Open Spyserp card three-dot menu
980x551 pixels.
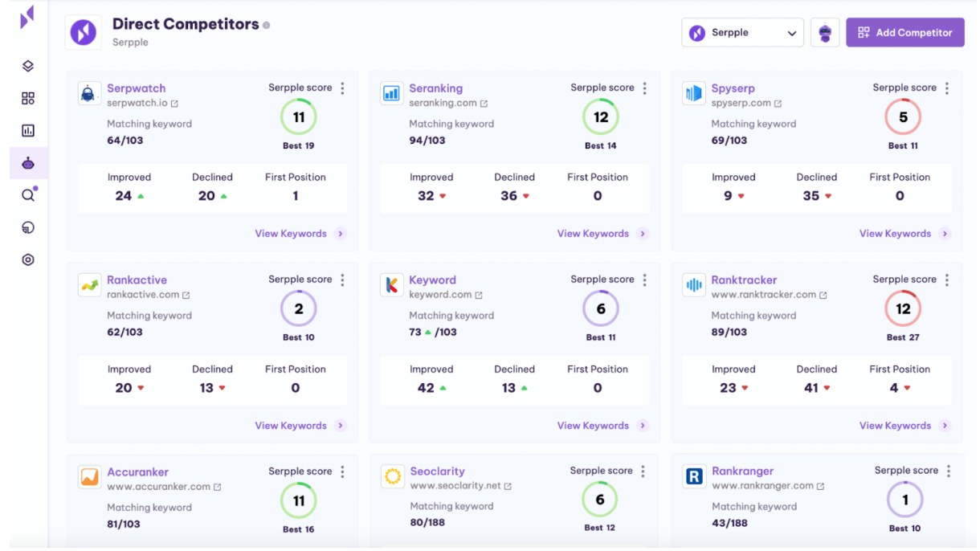tap(947, 88)
